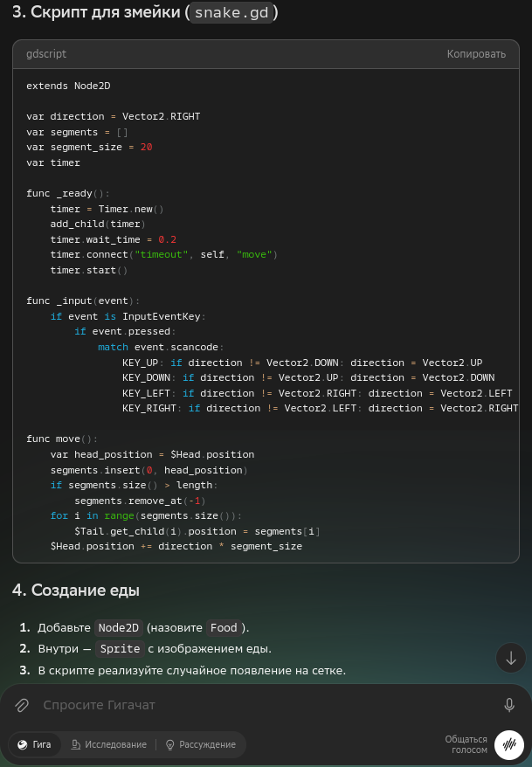The height and width of the screenshot is (767, 532).
Task: Click the Node2D inline code tag
Action: coord(118,627)
